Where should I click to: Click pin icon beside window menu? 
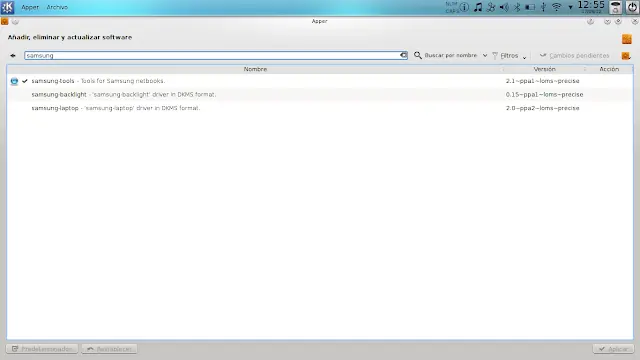tap(15, 22)
